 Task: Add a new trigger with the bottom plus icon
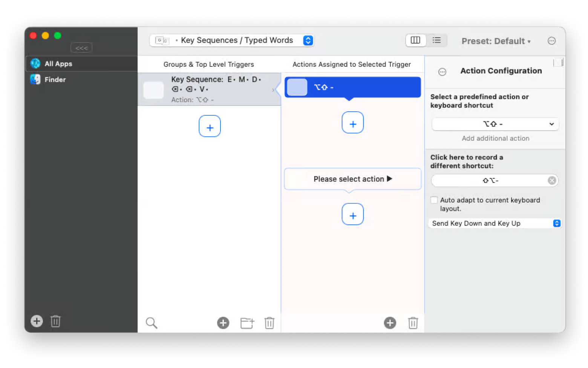coord(223,323)
